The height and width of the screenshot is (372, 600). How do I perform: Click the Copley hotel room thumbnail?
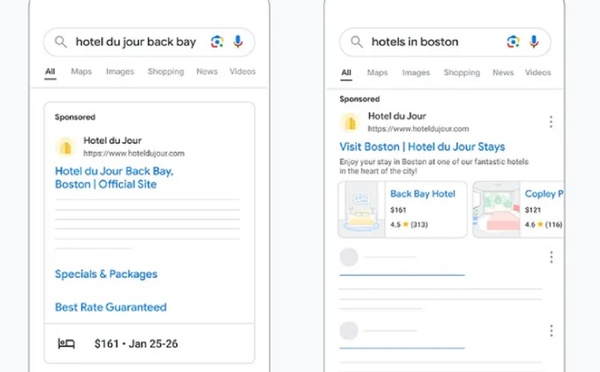tap(497, 209)
